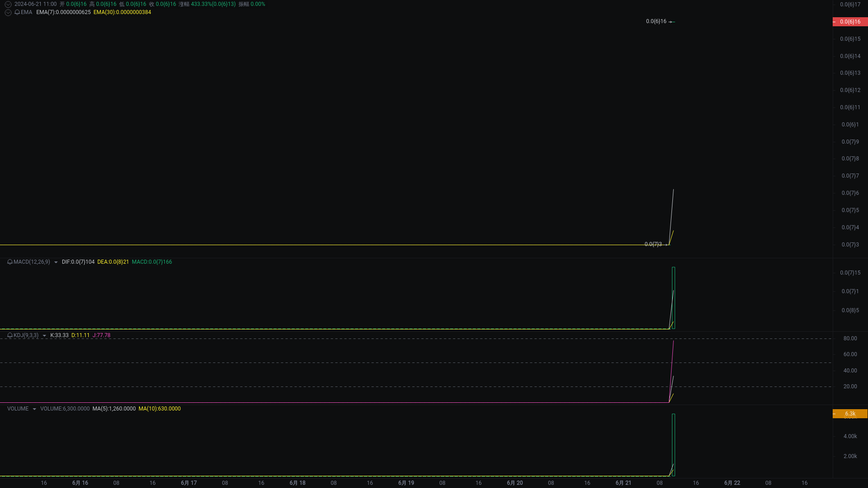Toggle the DIF line via its value label
Image resolution: width=868 pixels, height=488 pixels.
click(78, 262)
